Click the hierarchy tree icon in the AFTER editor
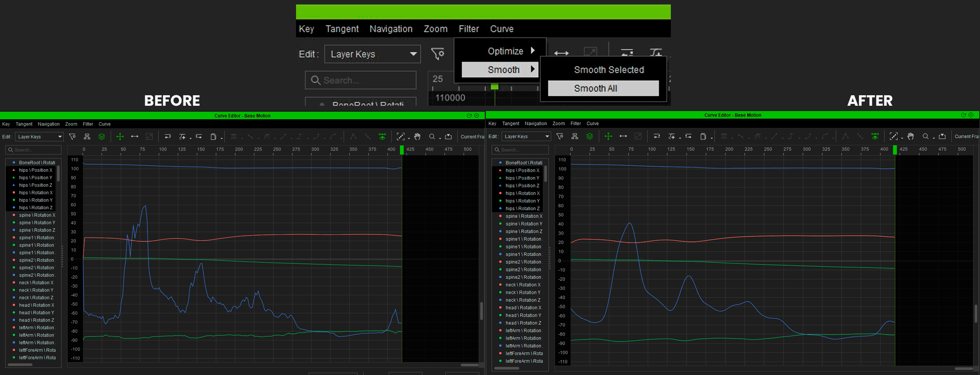 coord(575,136)
